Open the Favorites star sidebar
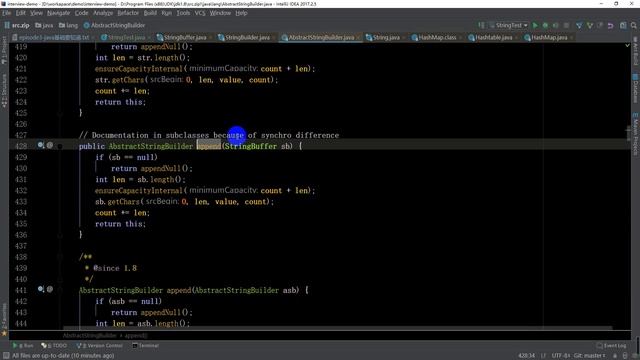640x360 pixels. (4, 320)
